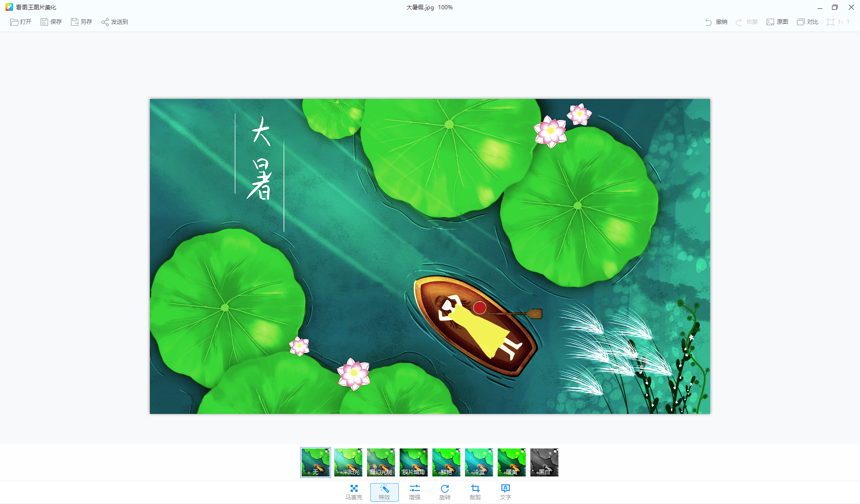Set zoom to 1:1 actual size

838,22
